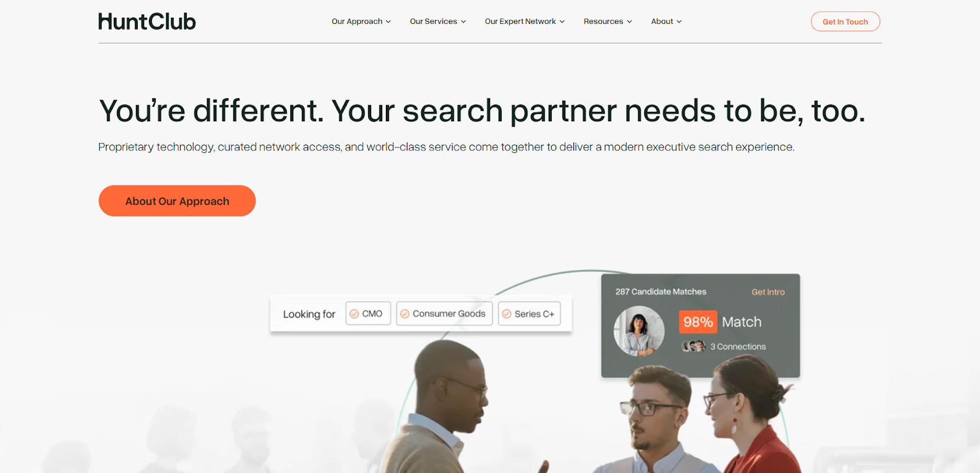This screenshot has height=473, width=980.
Task: Click the About chevron icon
Action: [679, 21]
